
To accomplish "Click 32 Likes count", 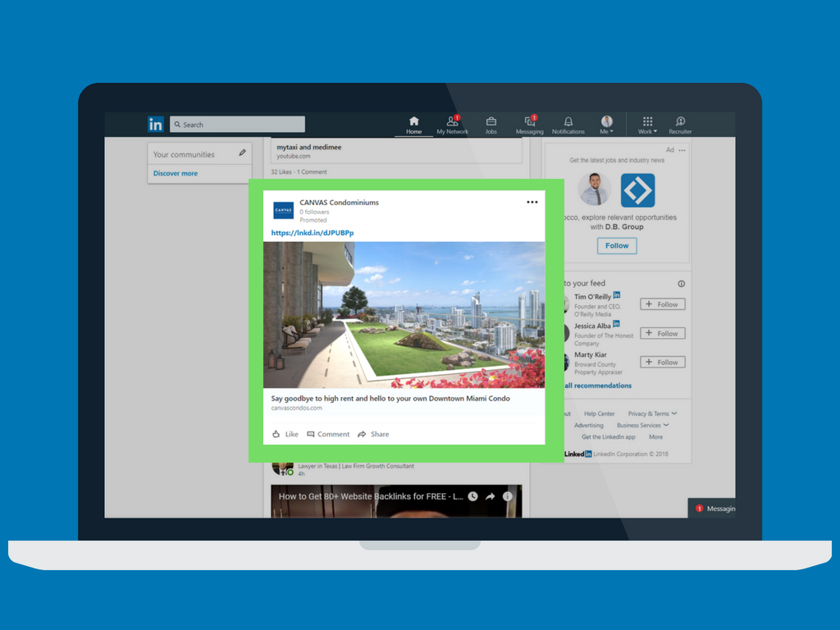I will pos(281,172).
